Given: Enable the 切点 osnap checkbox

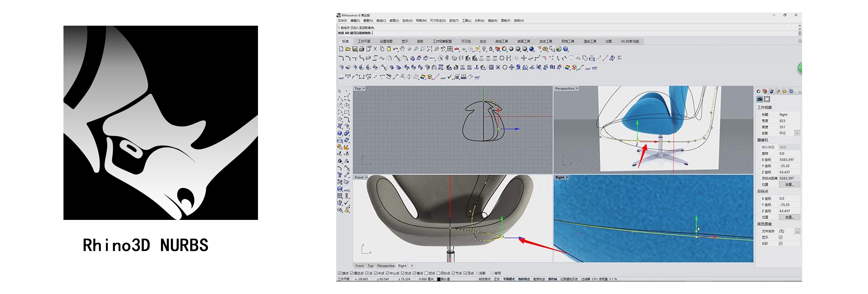Looking at the screenshot, I should (426, 273).
